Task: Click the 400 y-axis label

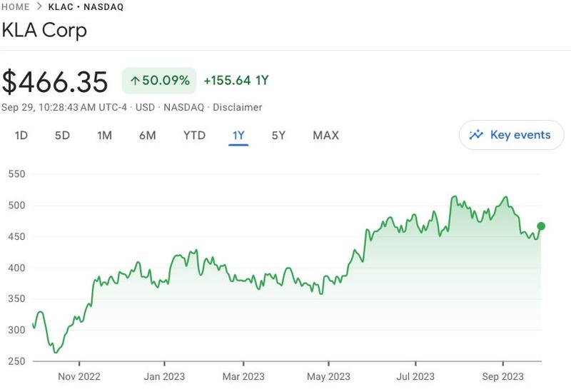Action: click(x=16, y=268)
